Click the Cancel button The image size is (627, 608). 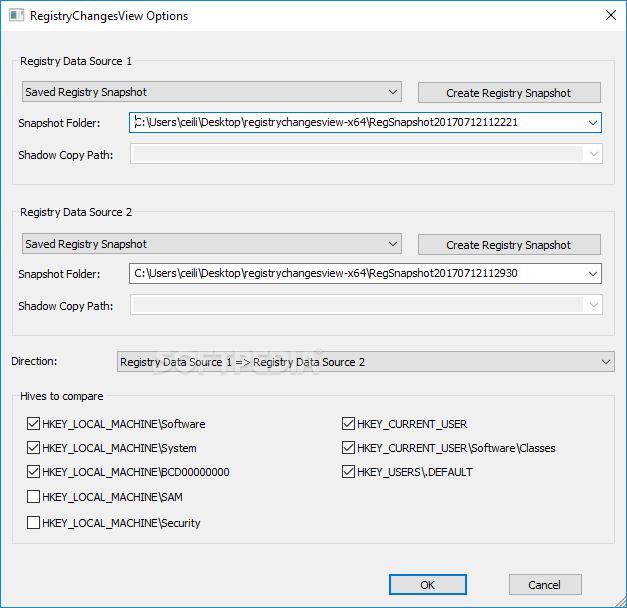tap(545, 585)
